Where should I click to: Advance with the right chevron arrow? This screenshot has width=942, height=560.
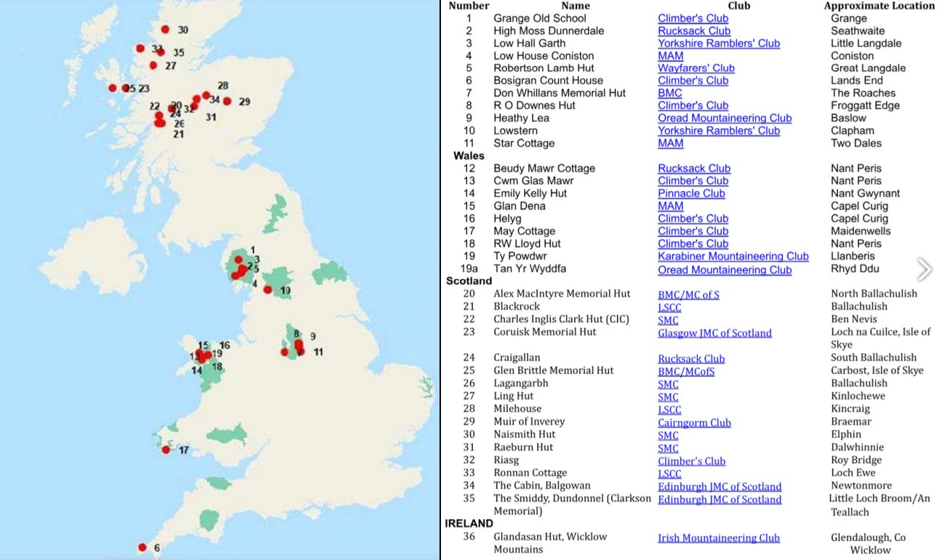click(924, 269)
